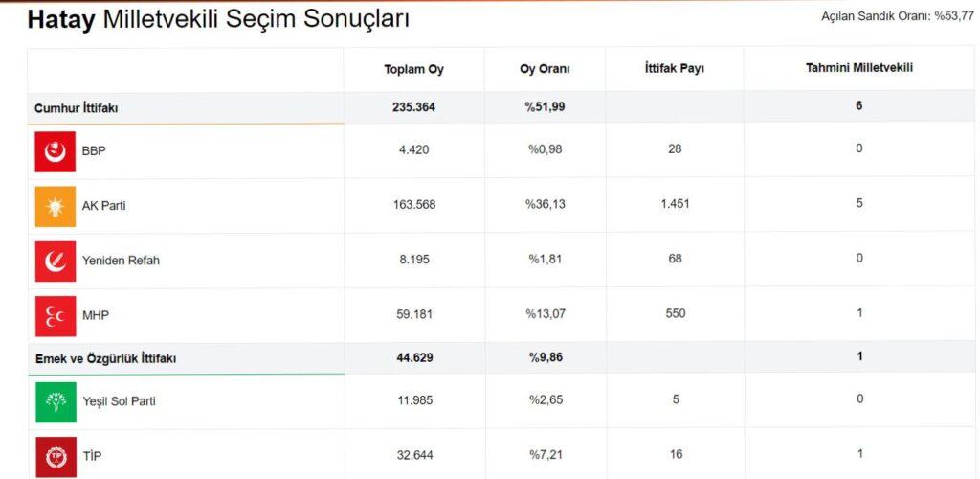This screenshot has height=479, width=980.
Task: Click the BBP party name text
Action: 94,150
